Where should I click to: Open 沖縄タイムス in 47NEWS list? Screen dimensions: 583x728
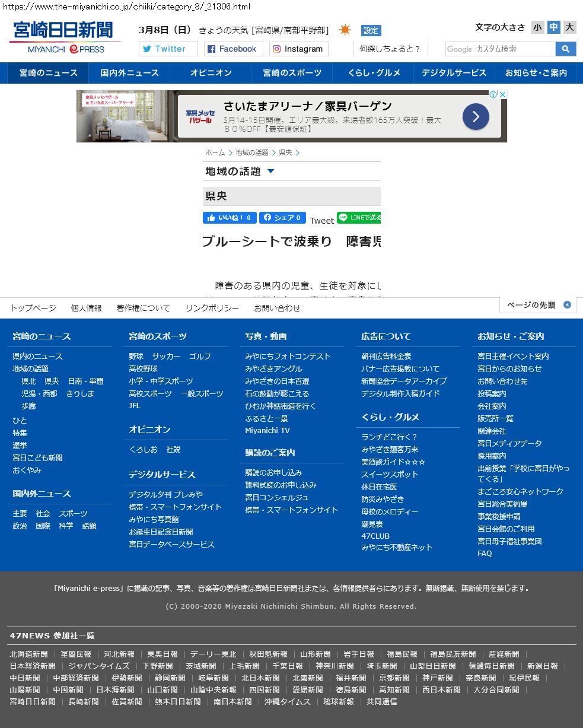287,701
